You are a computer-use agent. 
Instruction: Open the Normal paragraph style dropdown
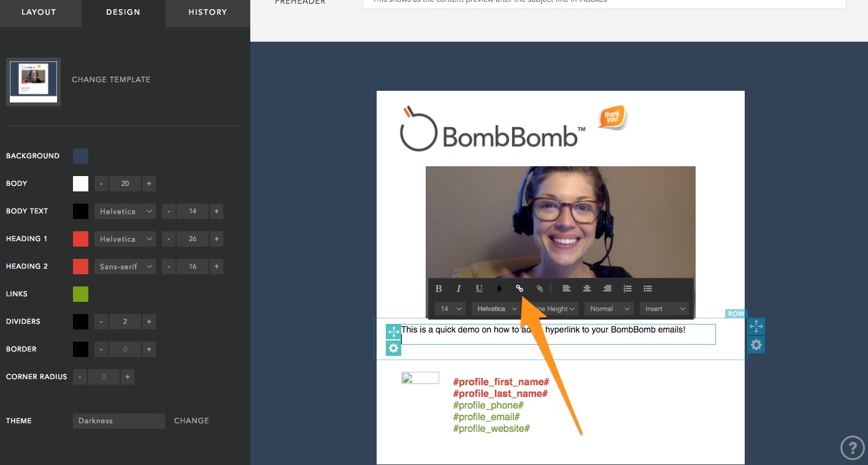coord(609,309)
